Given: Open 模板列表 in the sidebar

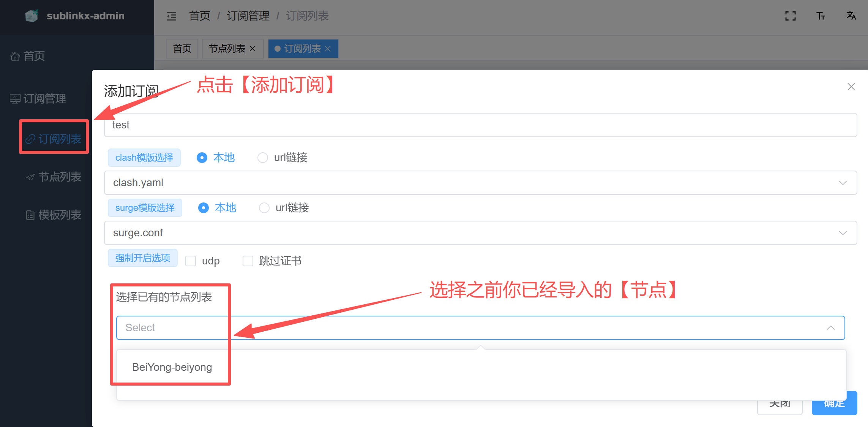Looking at the screenshot, I should pyautogui.click(x=60, y=215).
